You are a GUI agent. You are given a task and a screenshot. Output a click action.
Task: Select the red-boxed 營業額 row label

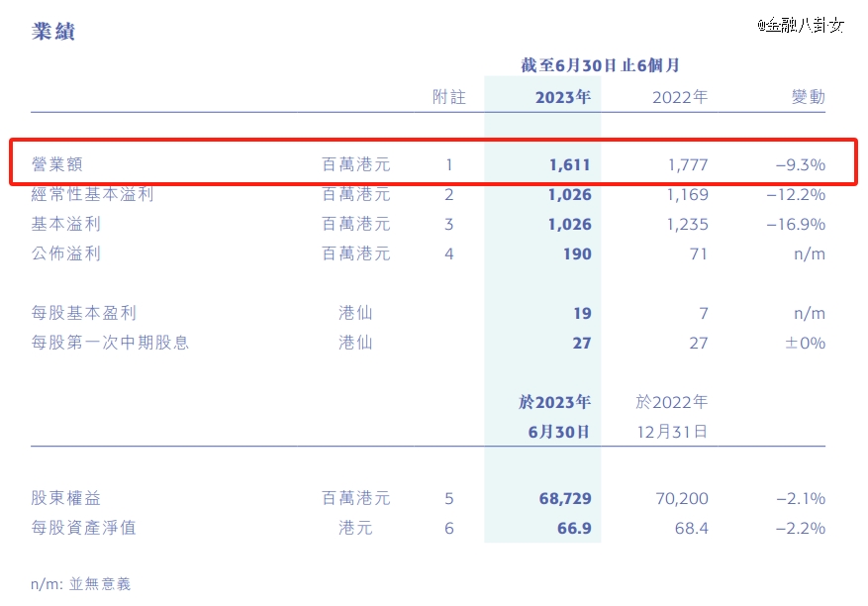pyautogui.click(x=57, y=164)
